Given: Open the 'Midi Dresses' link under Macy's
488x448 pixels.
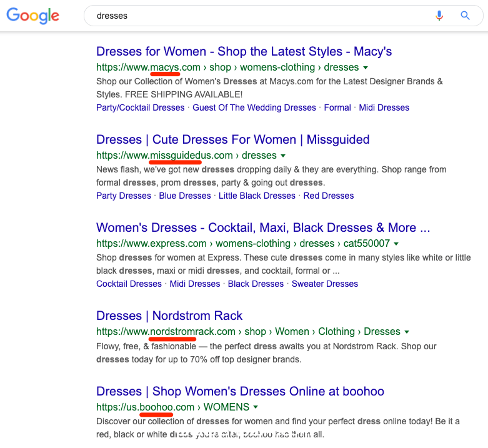Looking at the screenshot, I should click(x=384, y=107).
